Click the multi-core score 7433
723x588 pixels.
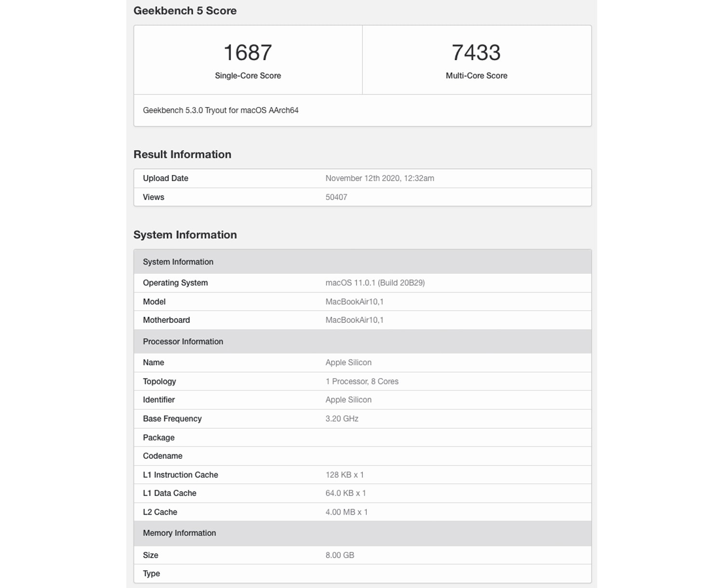coord(476,53)
